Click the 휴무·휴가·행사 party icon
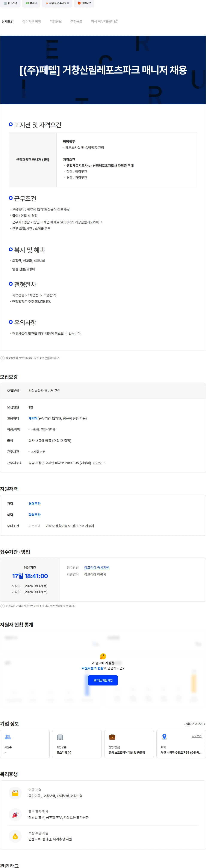 15,815
